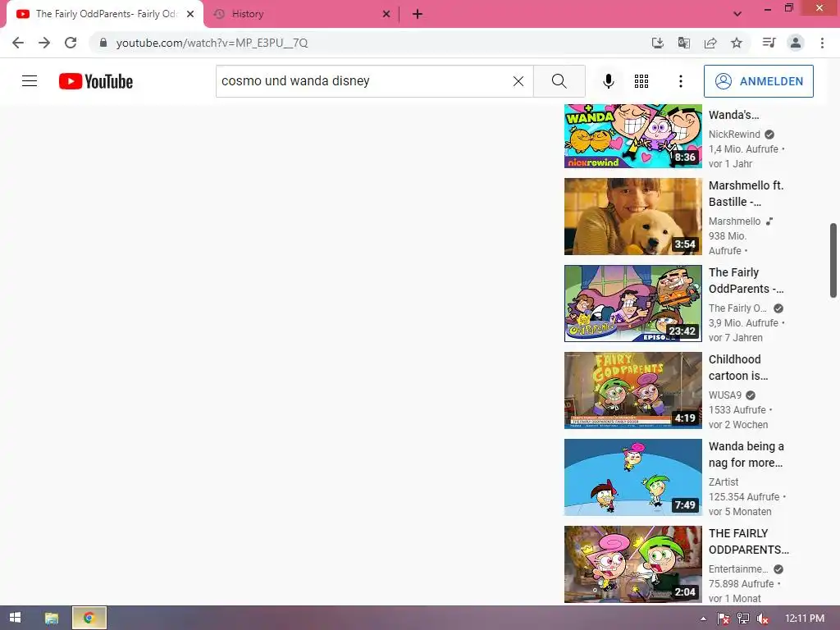Install app icon in address bar
The height and width of the screenshot is (630, 840).
[657, 43]
